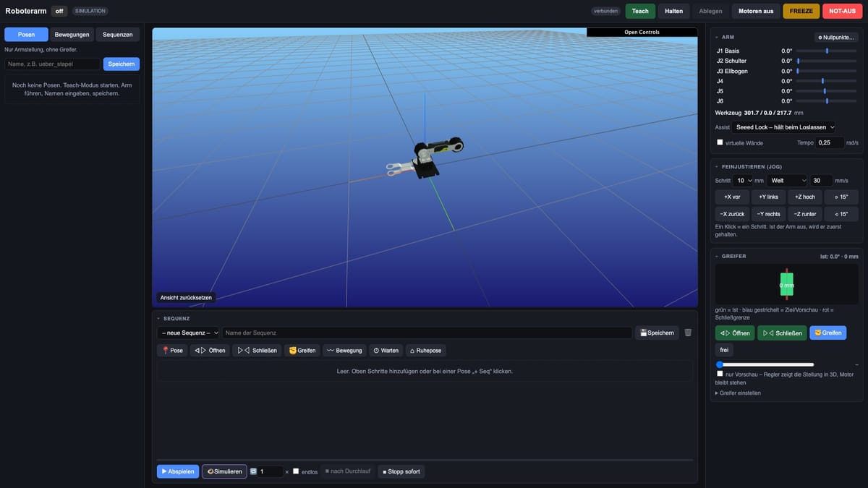
Task: Open the Assist Seeed Lock dropdown
Action: click(783, 127)
